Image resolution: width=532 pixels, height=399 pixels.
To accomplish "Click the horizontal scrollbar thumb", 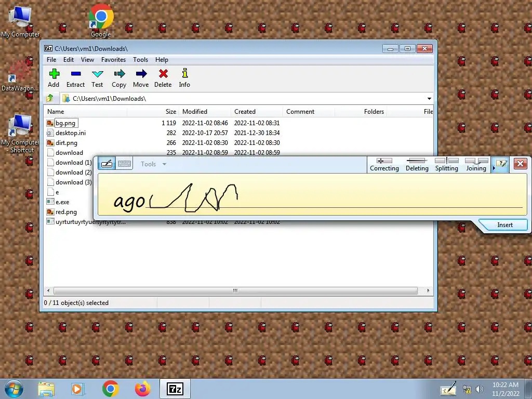I will 235,291.
